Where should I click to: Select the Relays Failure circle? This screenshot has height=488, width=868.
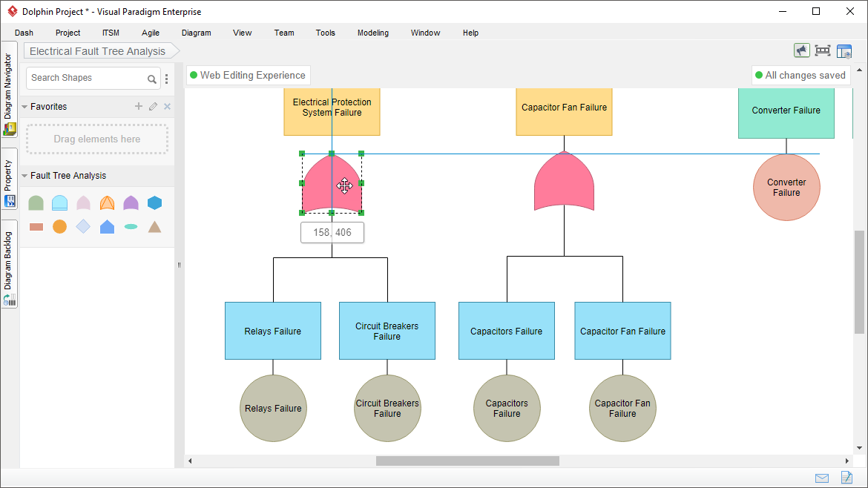click(273, 409)
